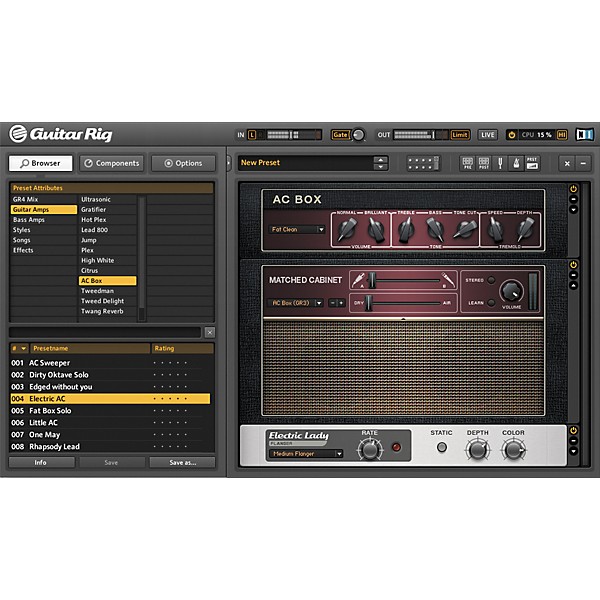Expand the AC Box down-arrow icon
This screenshot has height=600, width=600.
click(573, 209)
